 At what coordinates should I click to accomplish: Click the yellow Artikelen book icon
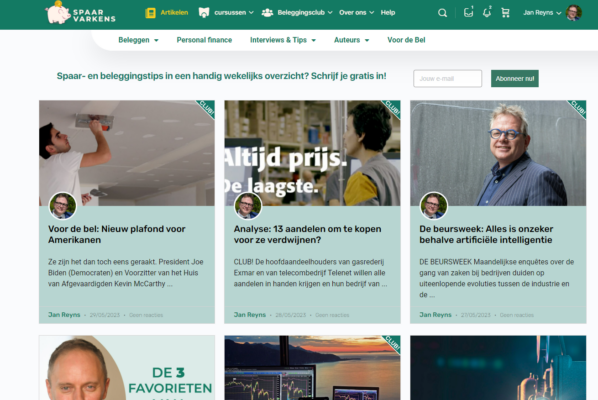coord(150,13)
